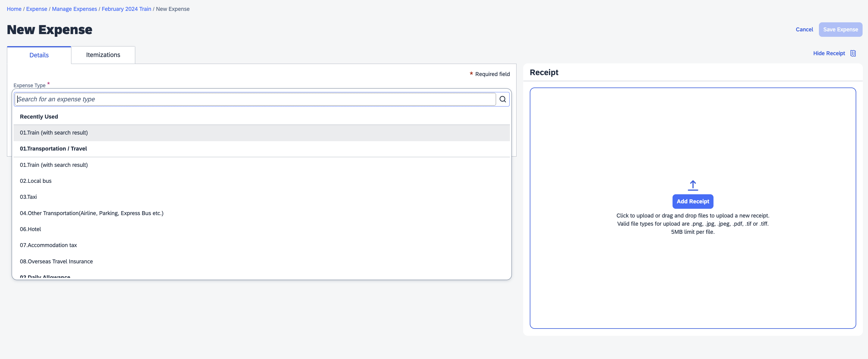Choose 07.Accommodation tax option

pos(48,245)
